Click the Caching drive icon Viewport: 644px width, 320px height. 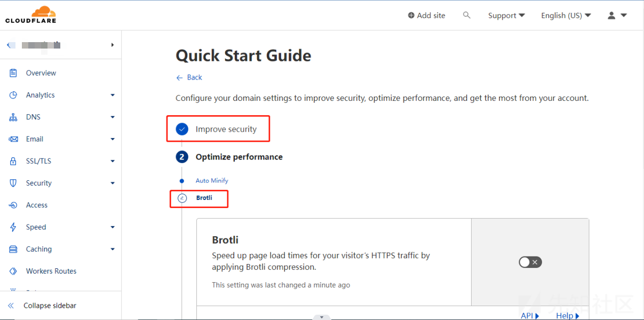pyautogui.click(x=13, y=249)
